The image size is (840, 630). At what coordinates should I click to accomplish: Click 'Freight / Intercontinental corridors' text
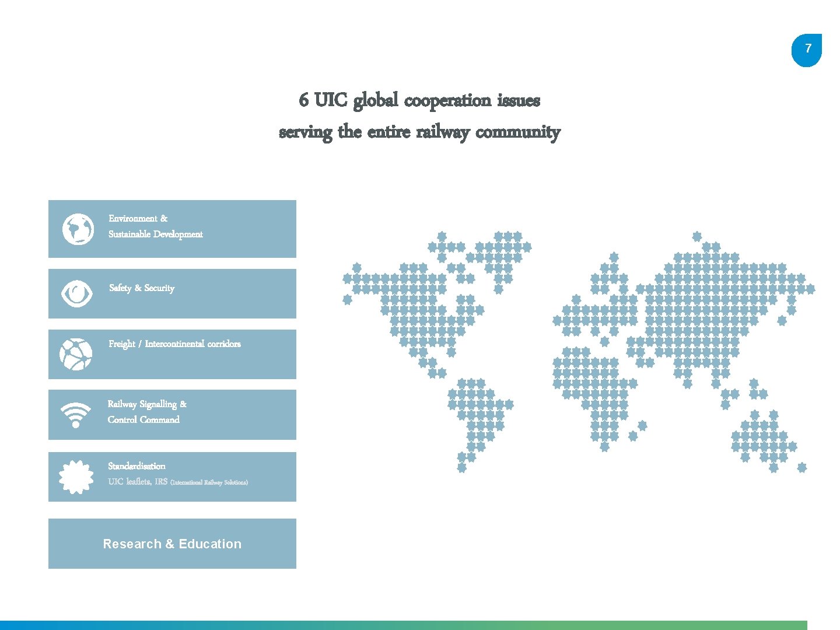coord(174,344)
